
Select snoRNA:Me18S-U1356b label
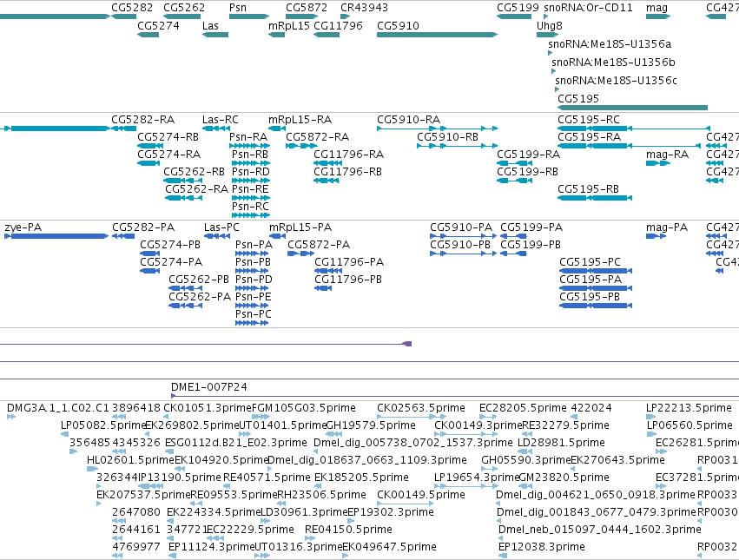point(613,63)
